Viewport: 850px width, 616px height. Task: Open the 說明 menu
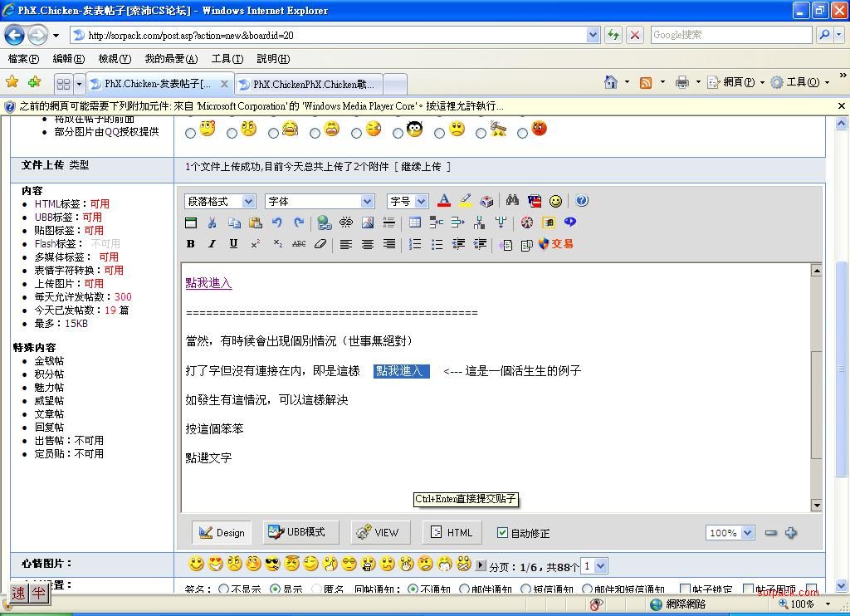[273, 59]
